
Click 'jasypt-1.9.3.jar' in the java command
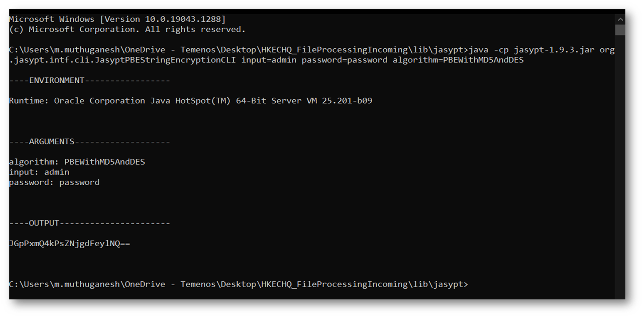(x=554, y=50)
